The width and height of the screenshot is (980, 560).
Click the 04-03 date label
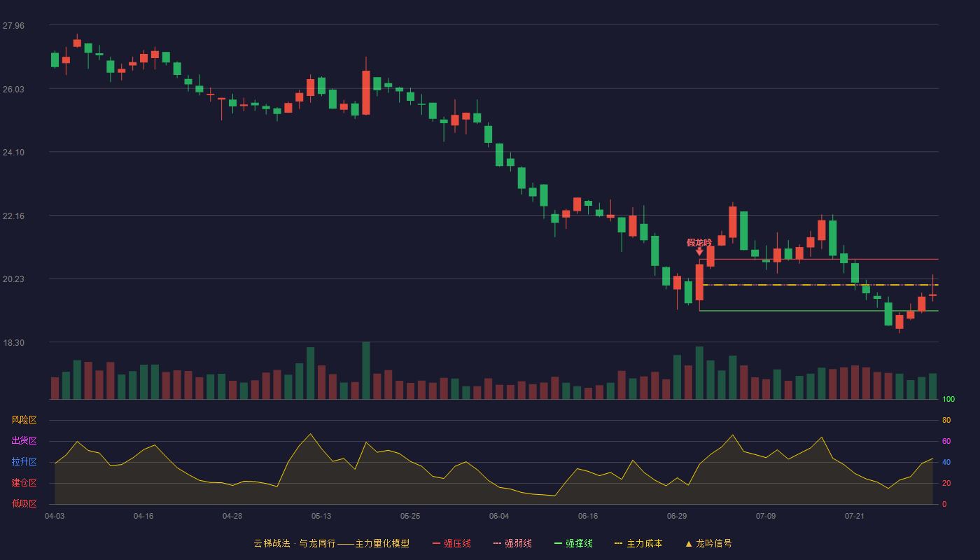pos(55,516)
